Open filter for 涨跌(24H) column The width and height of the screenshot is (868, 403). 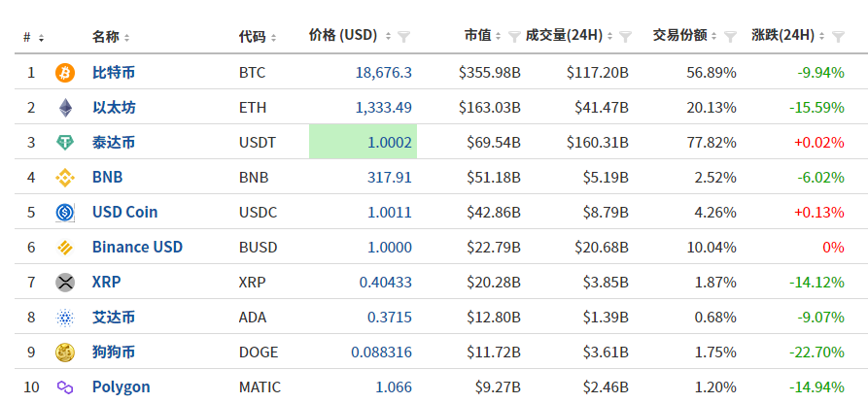pyautogui.click(x=838, y=37)
